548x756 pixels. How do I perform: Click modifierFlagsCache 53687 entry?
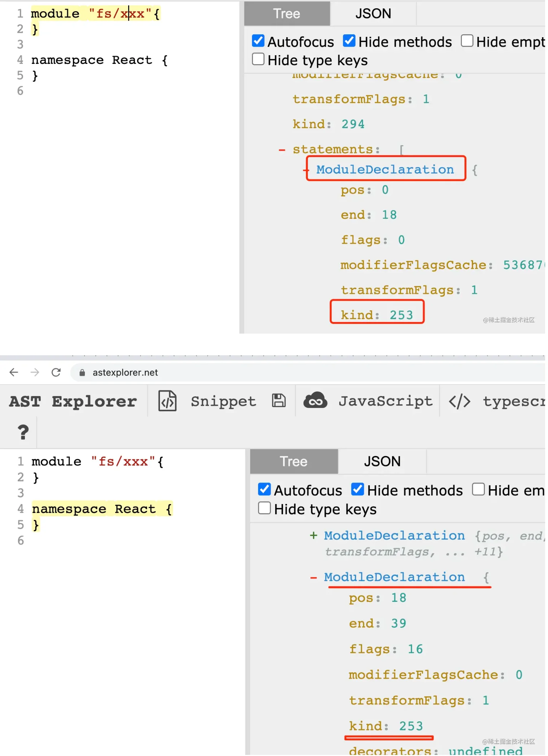pyautogui.click(x=443, y=265)
